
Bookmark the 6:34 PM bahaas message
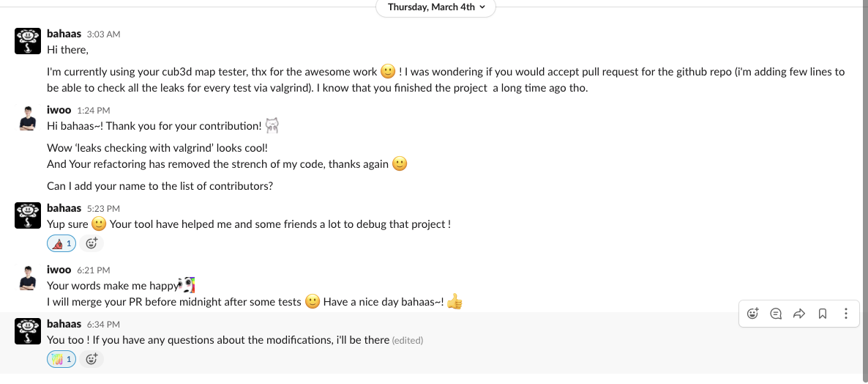coord(823,314)
